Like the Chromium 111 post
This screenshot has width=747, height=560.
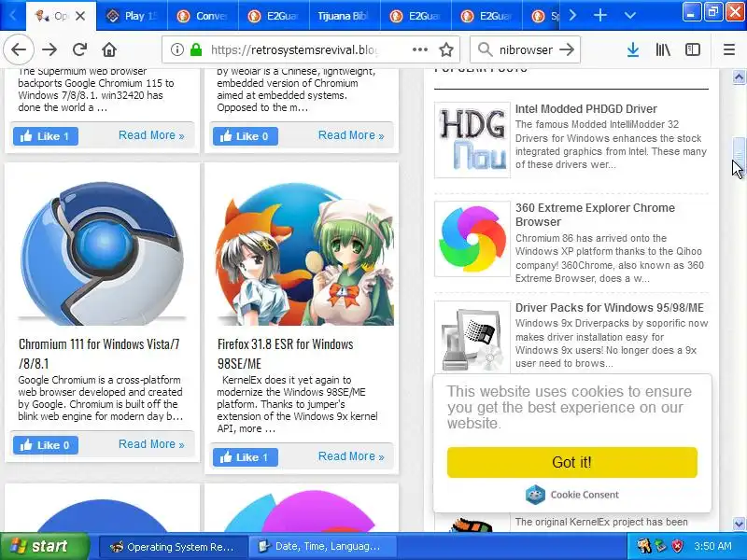click(46, 445)
